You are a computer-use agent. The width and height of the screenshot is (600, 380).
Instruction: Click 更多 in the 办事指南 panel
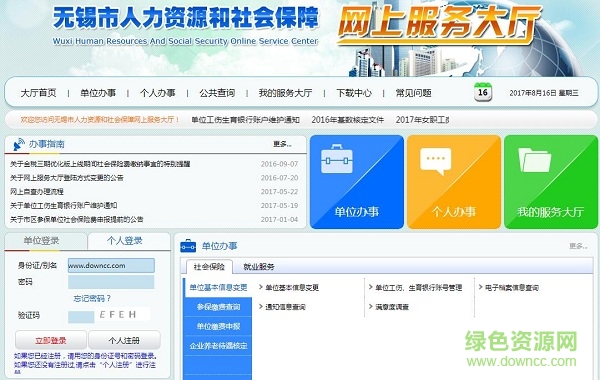(282, 144)
